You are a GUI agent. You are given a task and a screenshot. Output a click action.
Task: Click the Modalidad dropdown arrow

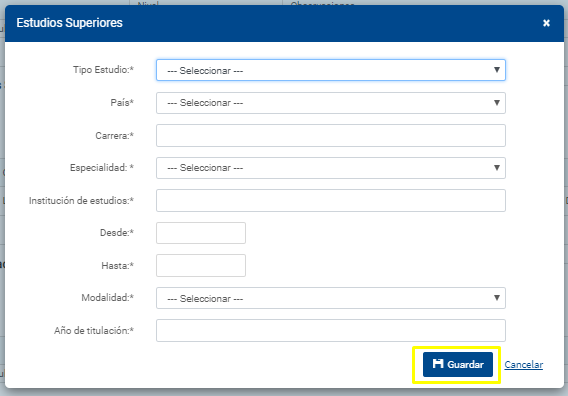(497, 298)
